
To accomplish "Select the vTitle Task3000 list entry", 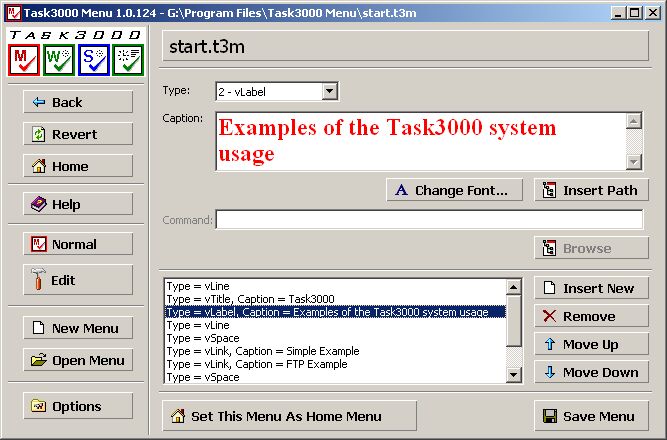I will [250, 299].
